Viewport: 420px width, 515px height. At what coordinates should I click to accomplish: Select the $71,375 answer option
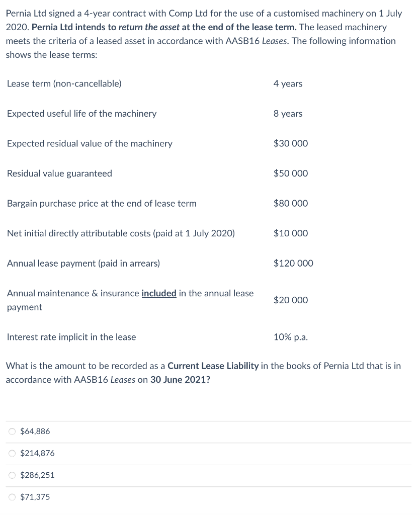click(x=12, y=497)
